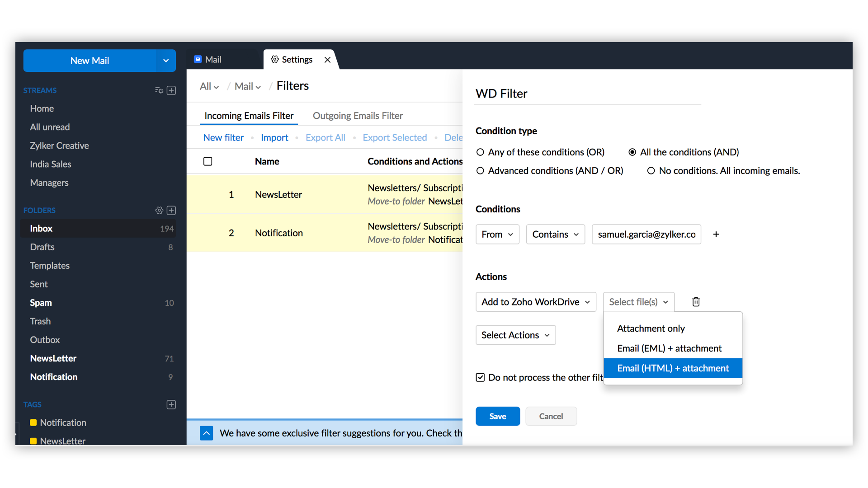Click the plus icon to add condition
Viewport: 868px width, 488px height.
click(716, 234)
